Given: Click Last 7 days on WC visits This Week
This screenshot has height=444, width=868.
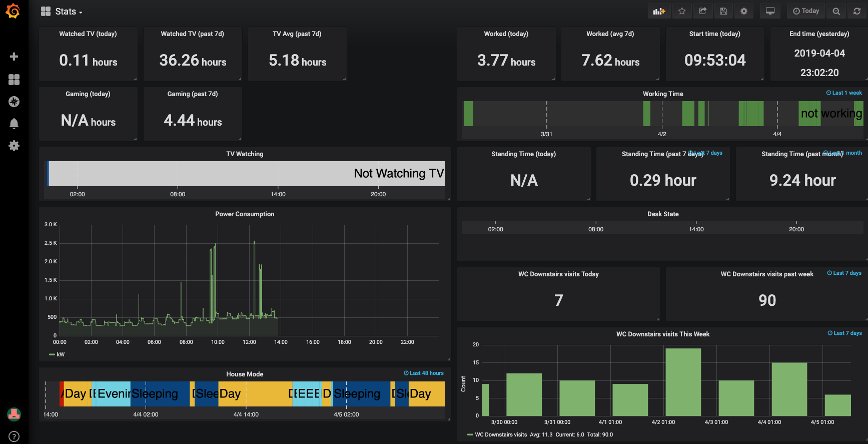Looking at the screenshot, I should pyautogui.click(x=844, y=333).
